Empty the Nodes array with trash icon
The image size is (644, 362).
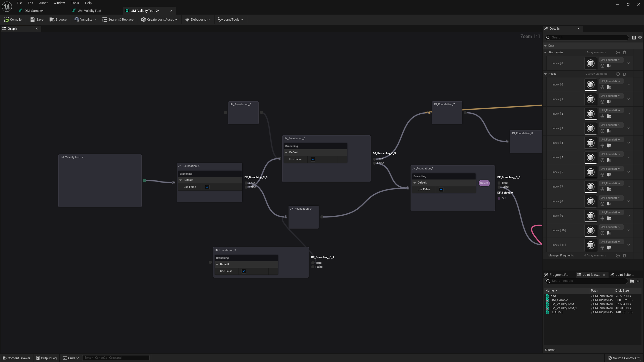click(624, 74)
